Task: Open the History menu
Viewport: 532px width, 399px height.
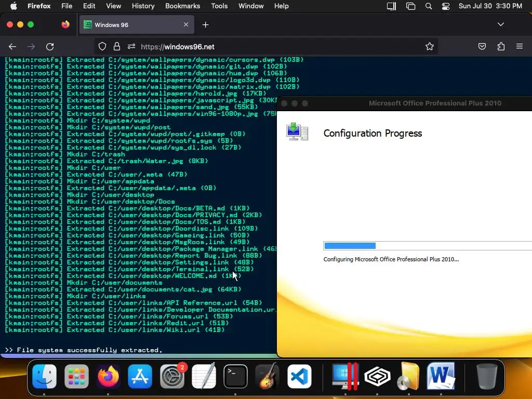Action: (143, 6)
